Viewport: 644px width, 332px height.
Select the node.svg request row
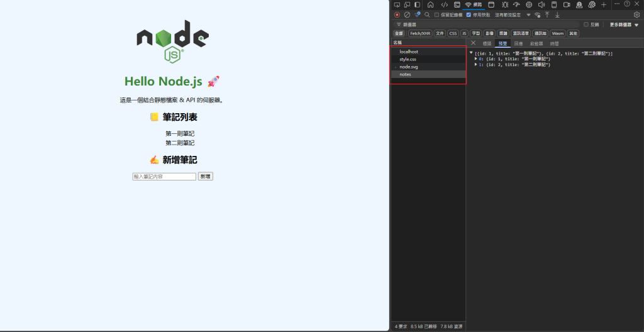pos(428,67)
